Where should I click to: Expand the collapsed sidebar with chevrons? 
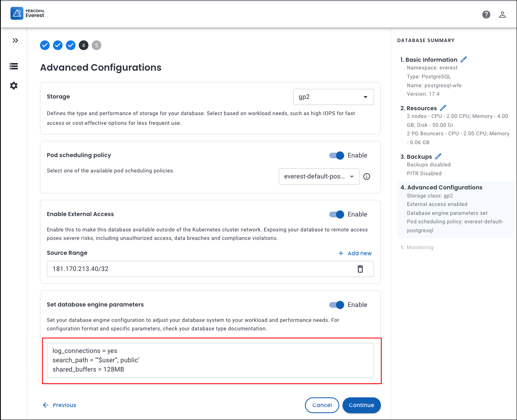(x=15, y=40)
